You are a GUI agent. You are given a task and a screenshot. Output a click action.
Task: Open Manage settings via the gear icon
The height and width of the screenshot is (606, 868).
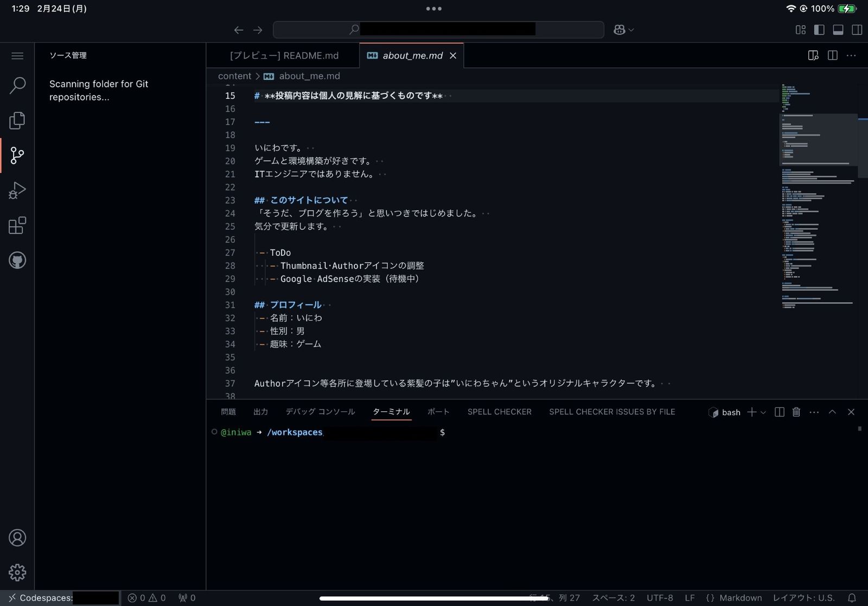pyautogui.click(x=17, y=572)
